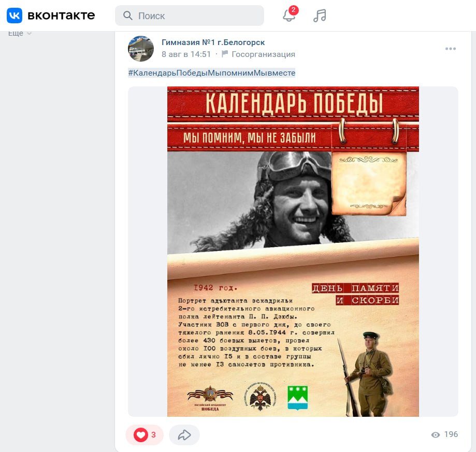This screenshot has height=452, width=476.
Task: Share the post with the arrow icon
Action: click(184, 435)
